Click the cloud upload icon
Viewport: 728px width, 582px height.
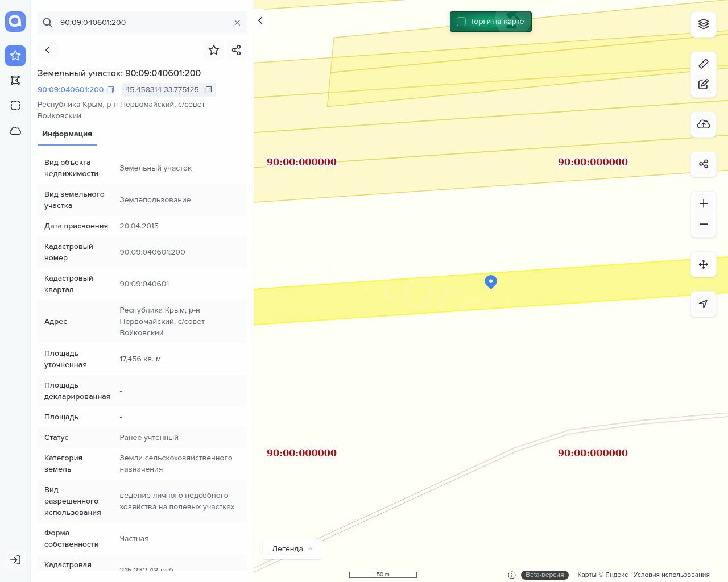click(703, 124)
